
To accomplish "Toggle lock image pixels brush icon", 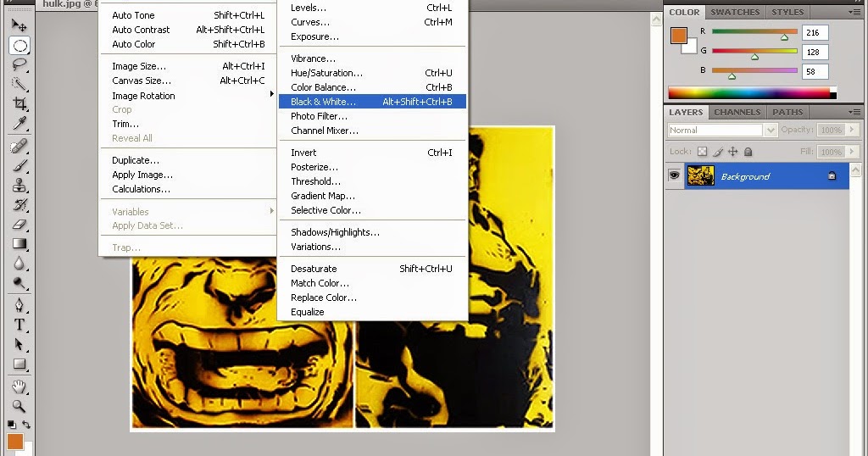I will click(x=718, y=152).
